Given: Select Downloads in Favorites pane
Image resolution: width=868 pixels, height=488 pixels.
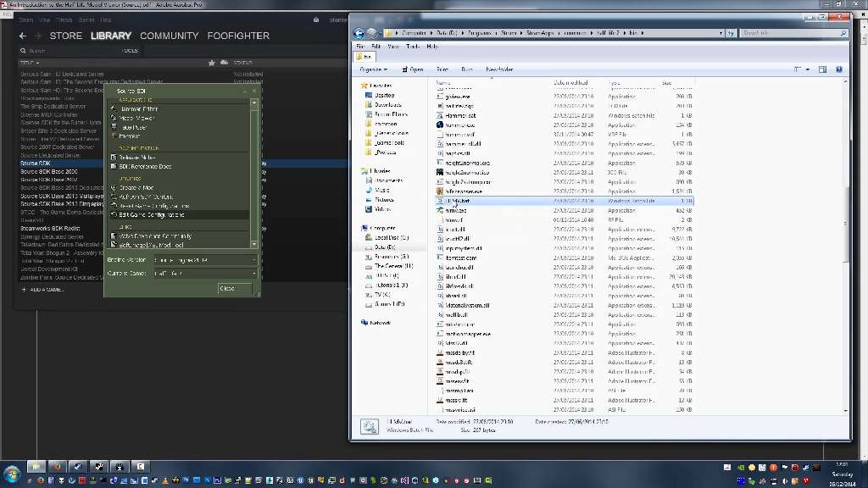Looking at the screenshot, I should (388, 105).
